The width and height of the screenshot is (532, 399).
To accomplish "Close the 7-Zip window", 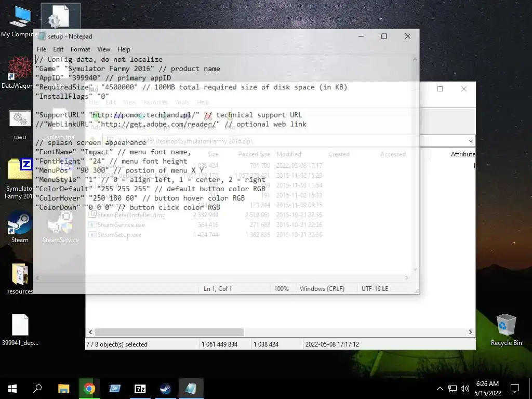I will 464,89.
